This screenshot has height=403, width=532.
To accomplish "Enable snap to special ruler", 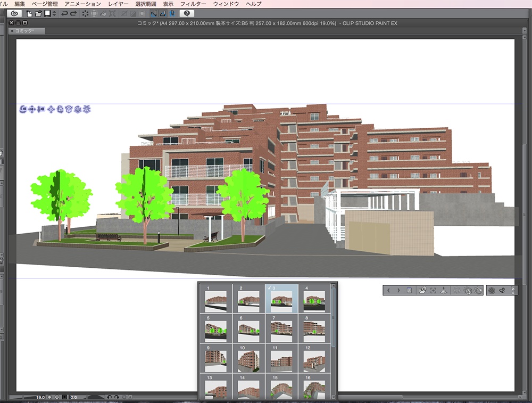I will (163, 14).
